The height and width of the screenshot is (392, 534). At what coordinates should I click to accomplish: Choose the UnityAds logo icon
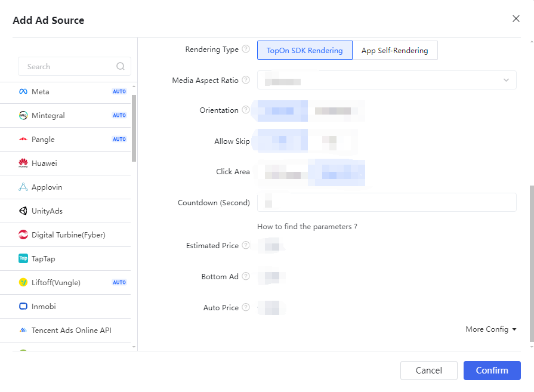click(x=23, y=211)
